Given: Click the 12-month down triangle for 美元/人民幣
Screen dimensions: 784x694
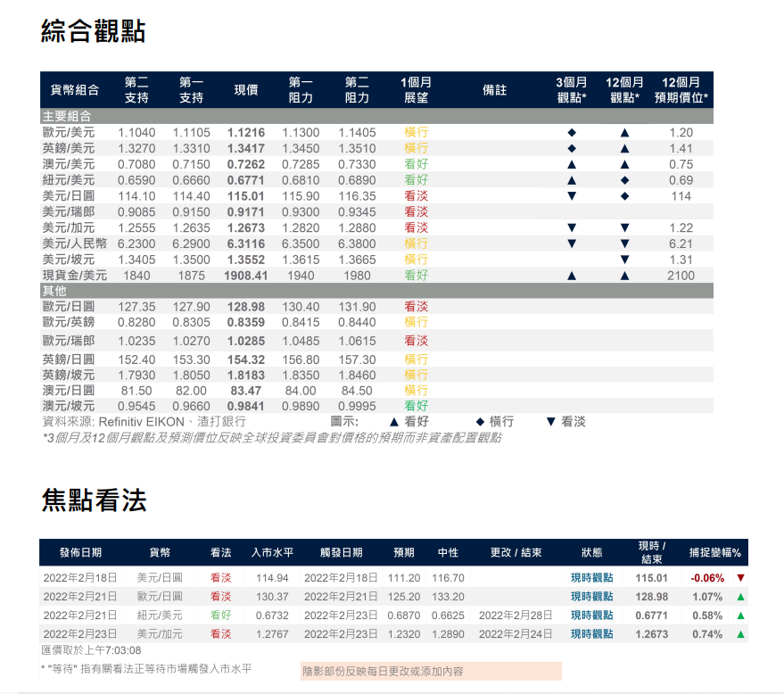Looking at the screenshot, I should (x=624, y=244).
